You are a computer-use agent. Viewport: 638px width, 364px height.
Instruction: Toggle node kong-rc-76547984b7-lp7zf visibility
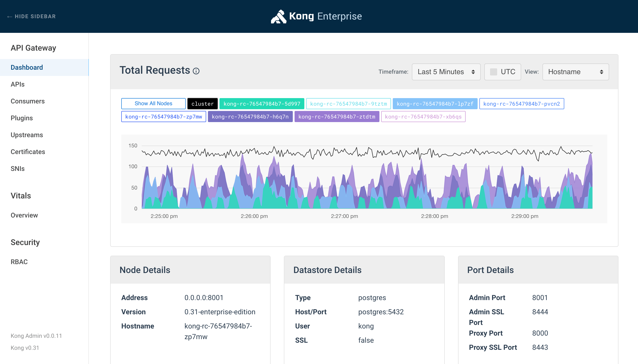point(435,104)
